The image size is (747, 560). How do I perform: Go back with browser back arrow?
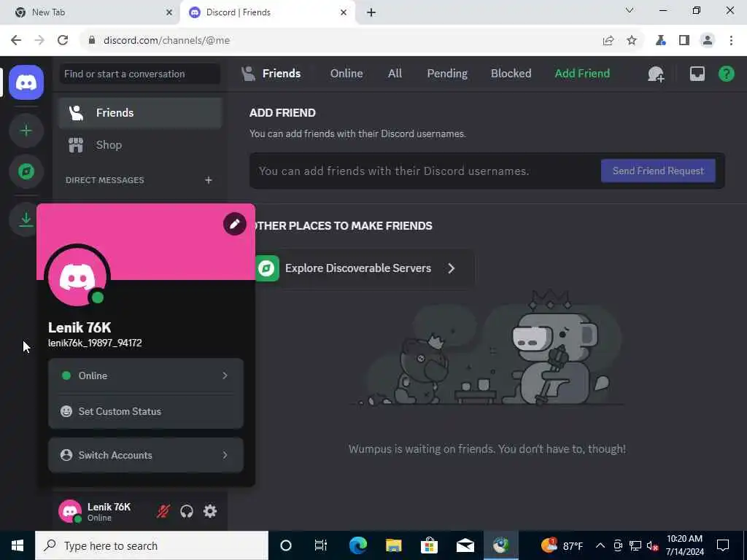pyautogui.click(x=16, y=41)
